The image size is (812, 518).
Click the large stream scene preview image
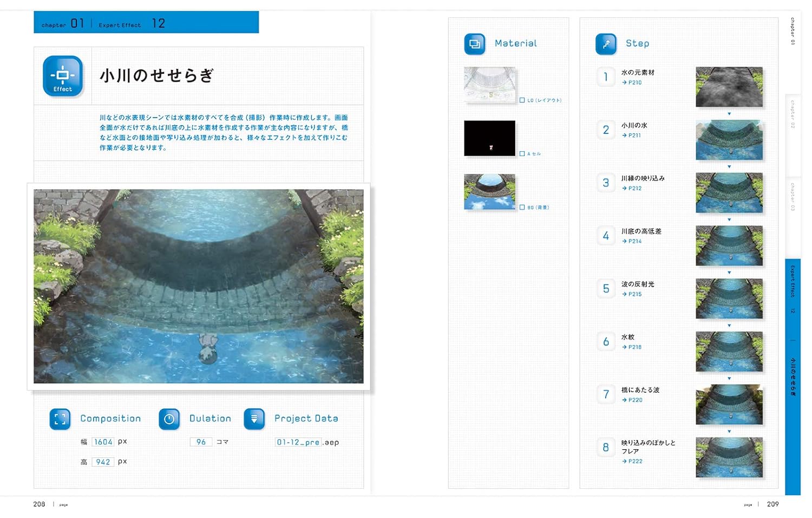click(199, 286)
